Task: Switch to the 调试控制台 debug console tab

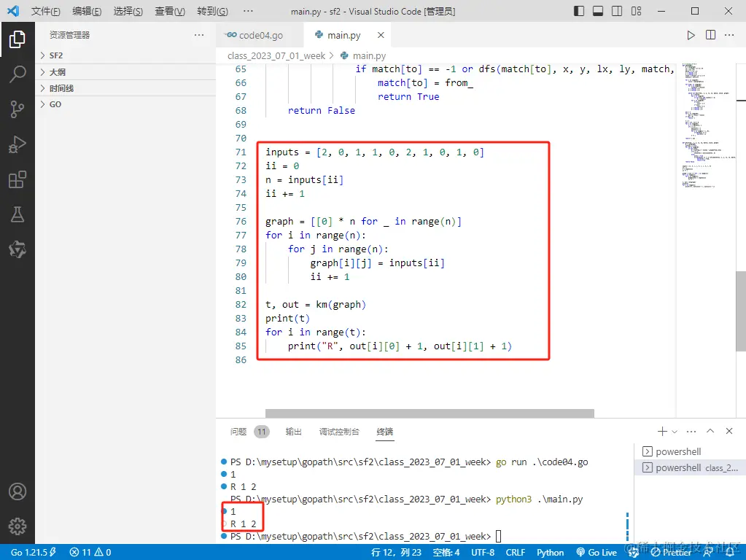Action: [x=339, y=432]
